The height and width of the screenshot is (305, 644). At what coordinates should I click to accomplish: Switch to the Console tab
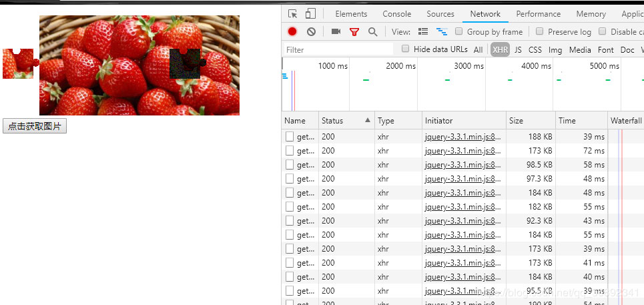(x=396, y=14)
